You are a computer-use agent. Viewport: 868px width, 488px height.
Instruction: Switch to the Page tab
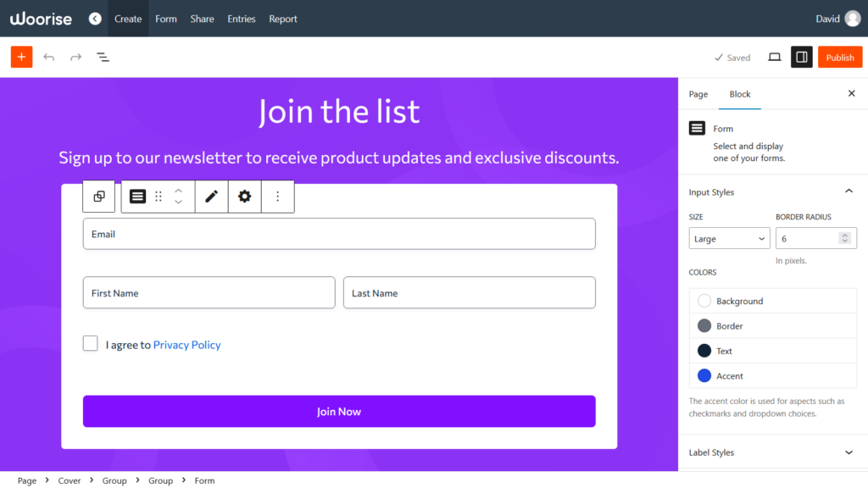(698, 94)
